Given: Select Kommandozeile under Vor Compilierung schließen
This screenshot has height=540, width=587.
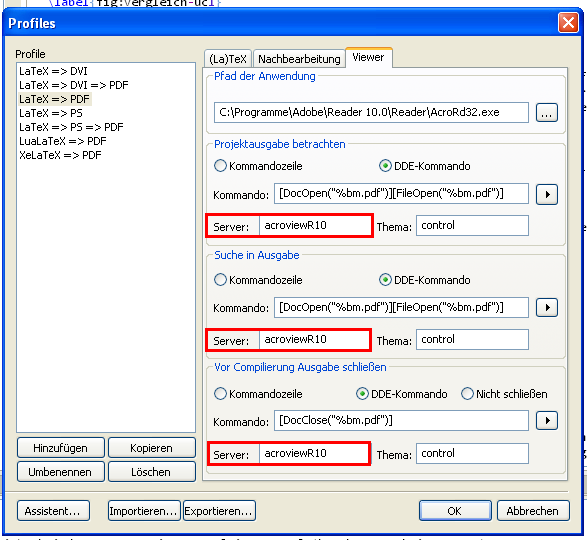Looking at the screenshot, I should [x=258, y=394].
